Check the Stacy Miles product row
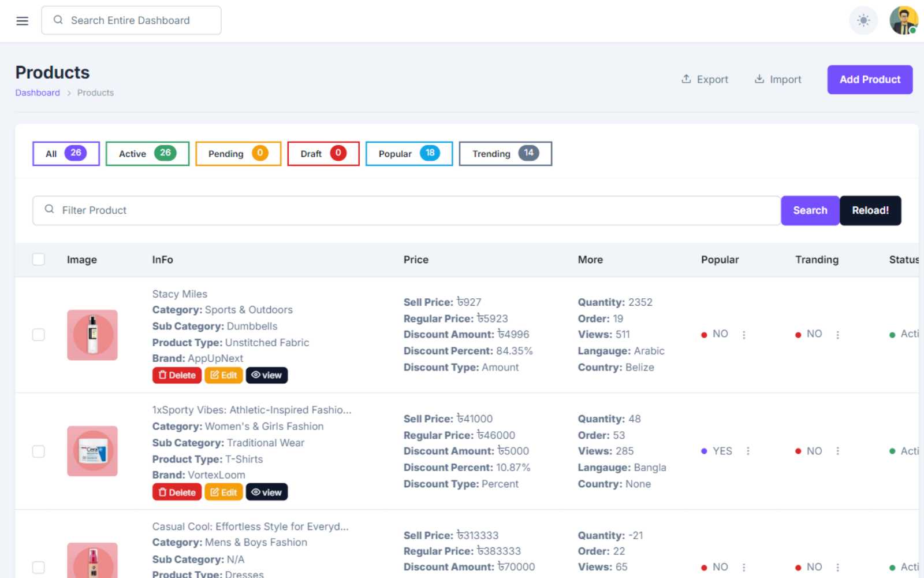 point(39,335)
